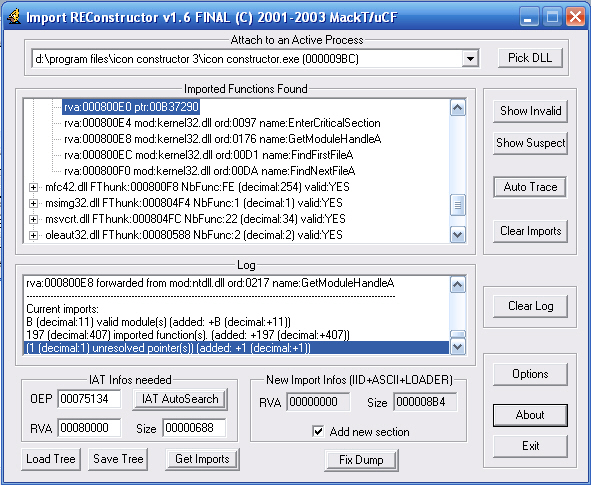
Task: Select the EnterCriticalSection import entry
Action: click(222, 123)
